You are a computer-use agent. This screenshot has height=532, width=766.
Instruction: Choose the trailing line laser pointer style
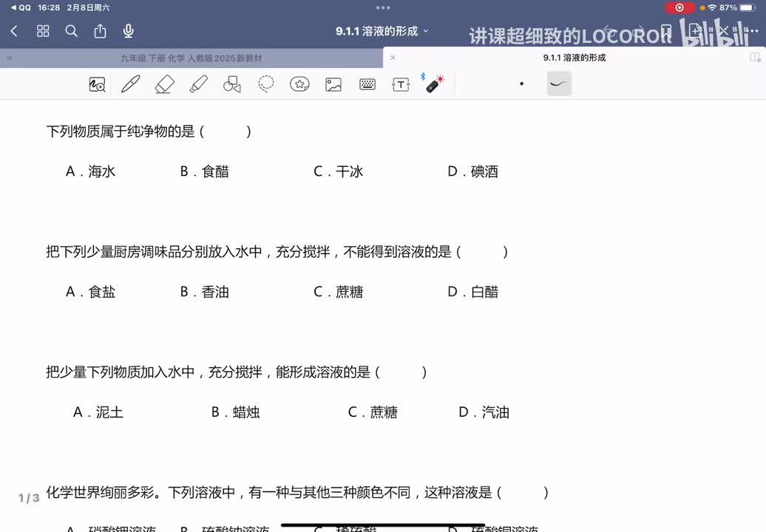click(x=559, y=83)
